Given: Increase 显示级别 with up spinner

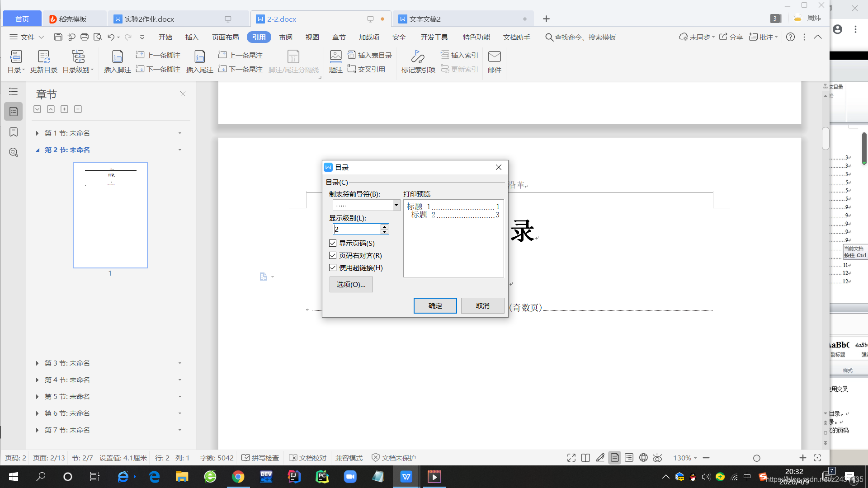Looking at the screenshot, I should [384, 226].
